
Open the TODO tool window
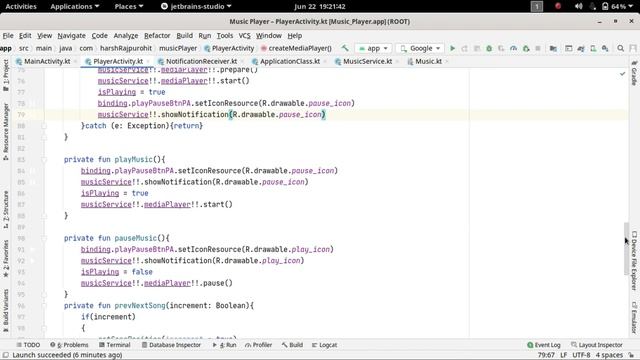click(x=28, y=345)
